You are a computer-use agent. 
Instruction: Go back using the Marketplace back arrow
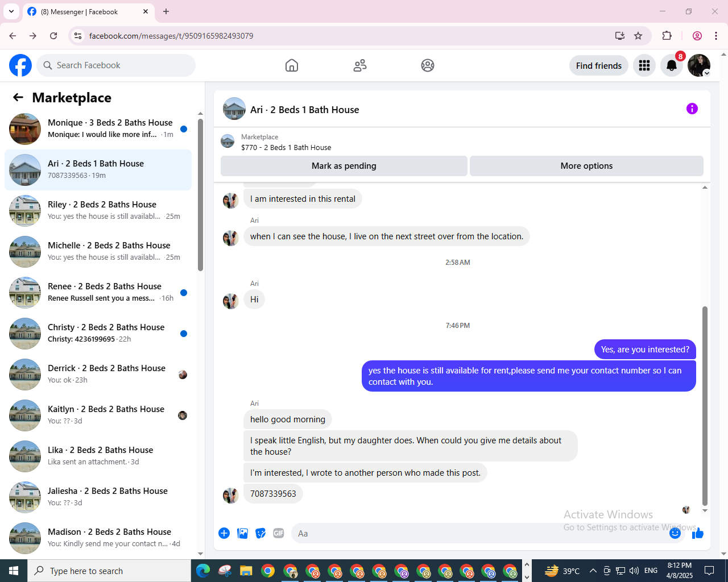(18, 98)
